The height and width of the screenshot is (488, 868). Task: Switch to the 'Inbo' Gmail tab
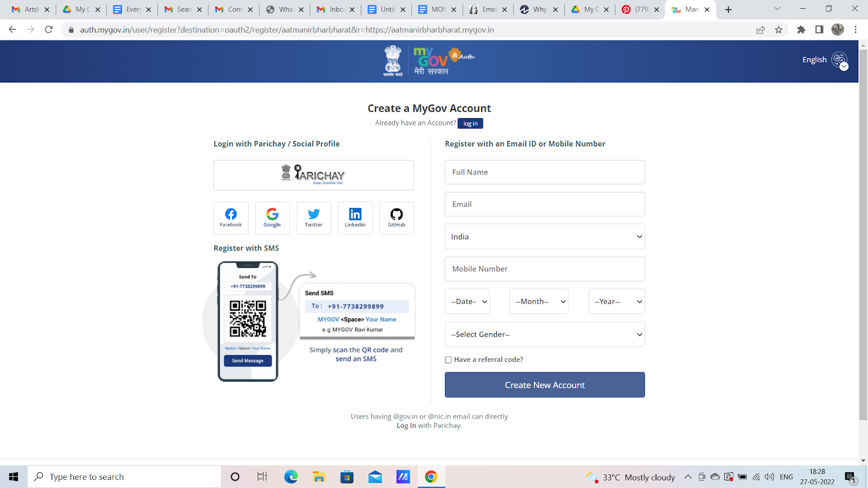tap(336, 10)
